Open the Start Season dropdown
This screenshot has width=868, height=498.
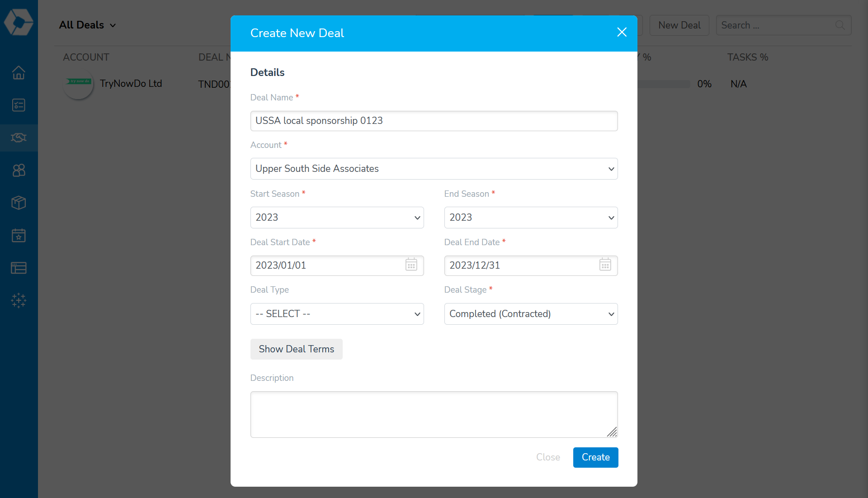point(337,218)
